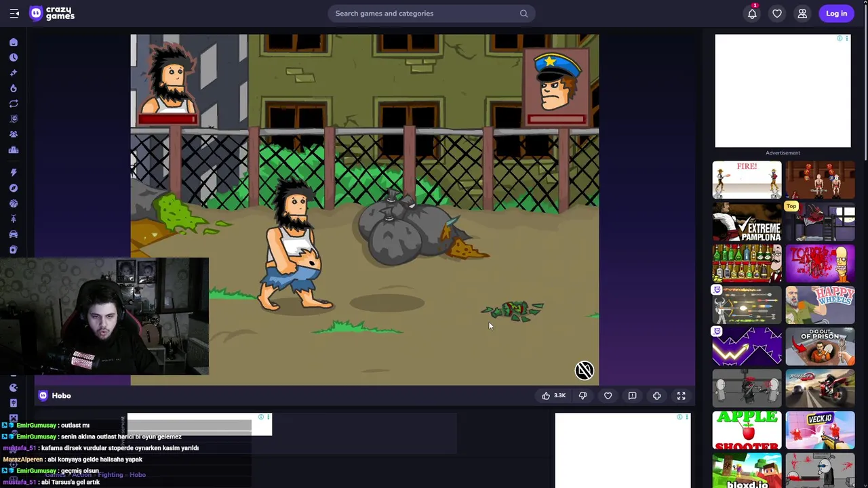Click the ad info icon on the top-right advertisement
This screenshot has height=488, width=868.
pos(840,39)
